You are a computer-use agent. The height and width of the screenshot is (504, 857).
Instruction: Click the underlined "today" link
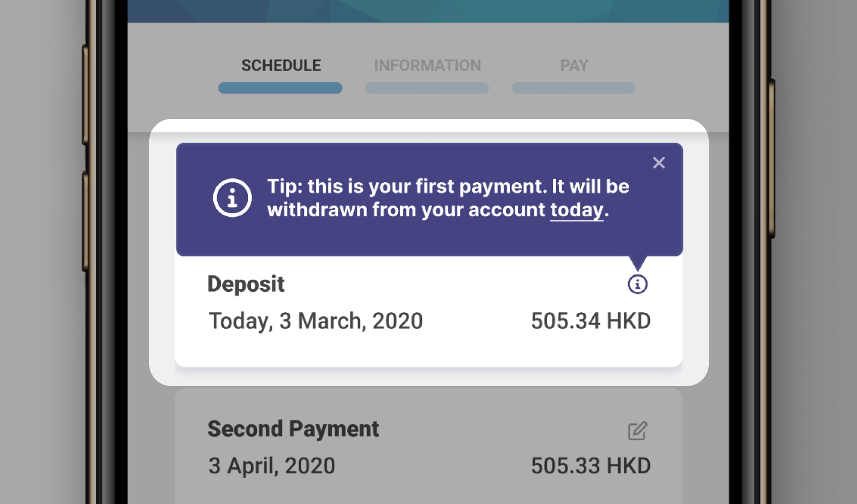(x=576, y=210)
